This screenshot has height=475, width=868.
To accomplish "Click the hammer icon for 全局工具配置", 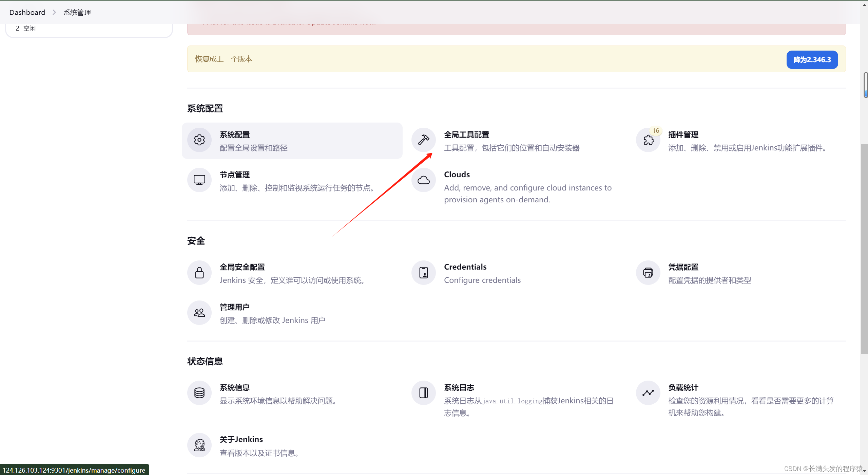I will click(423, 140).
